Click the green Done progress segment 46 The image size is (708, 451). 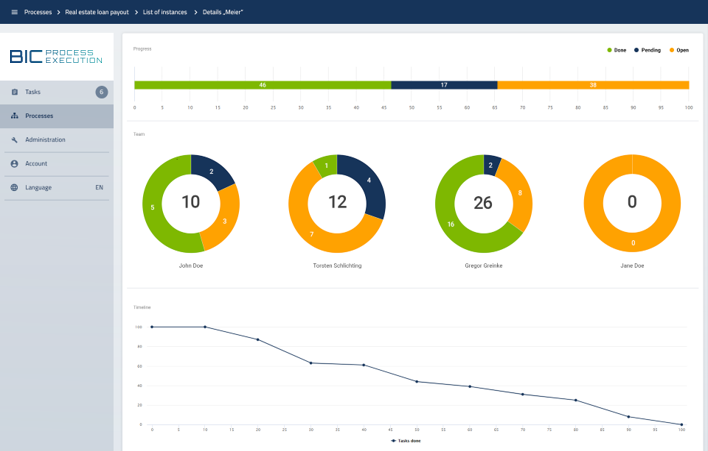point(262,85)
